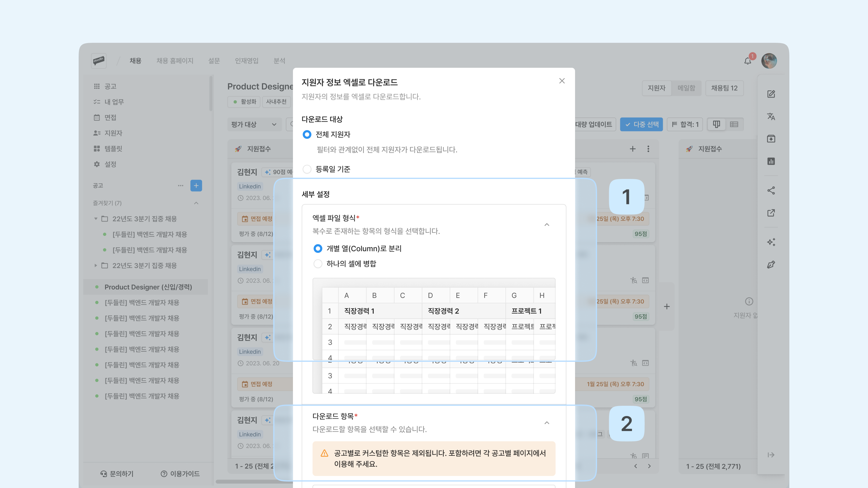Click the archive download icon in right sidebar
This screenshot has height=488, width=868.
pyautogui.click(x=771, y=139)
